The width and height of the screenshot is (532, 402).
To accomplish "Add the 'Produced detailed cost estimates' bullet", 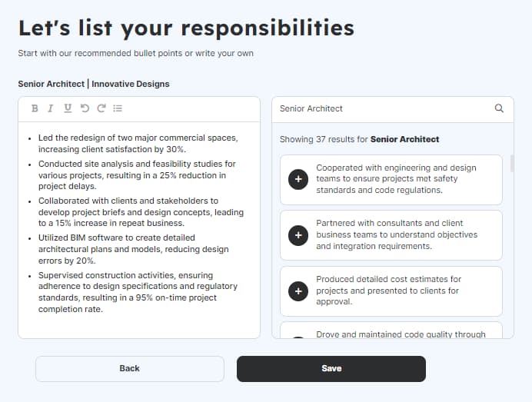I will 298,291.
